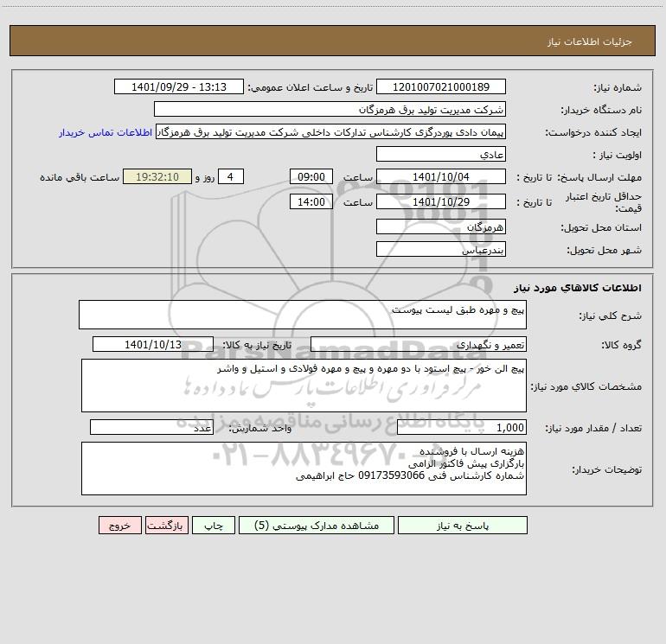Click the label اولویت نیاز
The width and height of the screenshot is (666, 644).
pos(618,155)
